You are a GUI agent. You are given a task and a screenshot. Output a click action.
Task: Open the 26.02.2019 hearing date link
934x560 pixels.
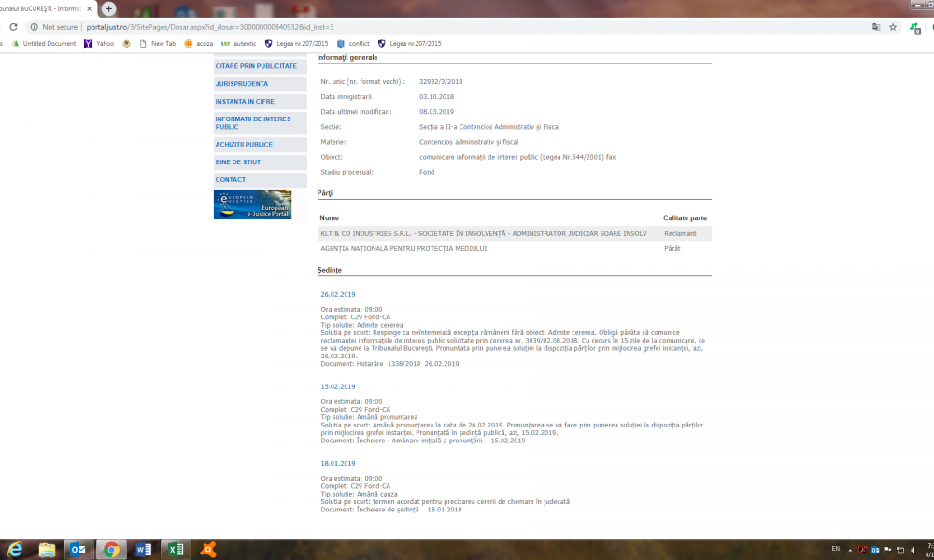tap(338, 295)
